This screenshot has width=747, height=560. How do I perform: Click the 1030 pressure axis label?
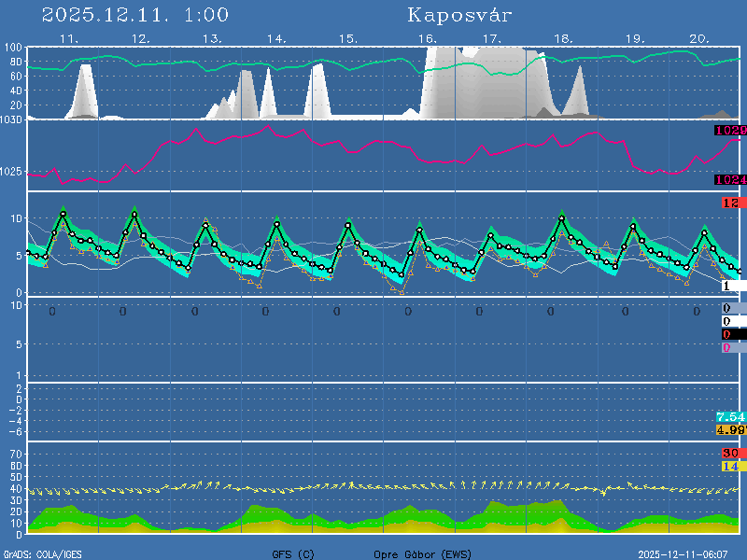pos(12,120)
